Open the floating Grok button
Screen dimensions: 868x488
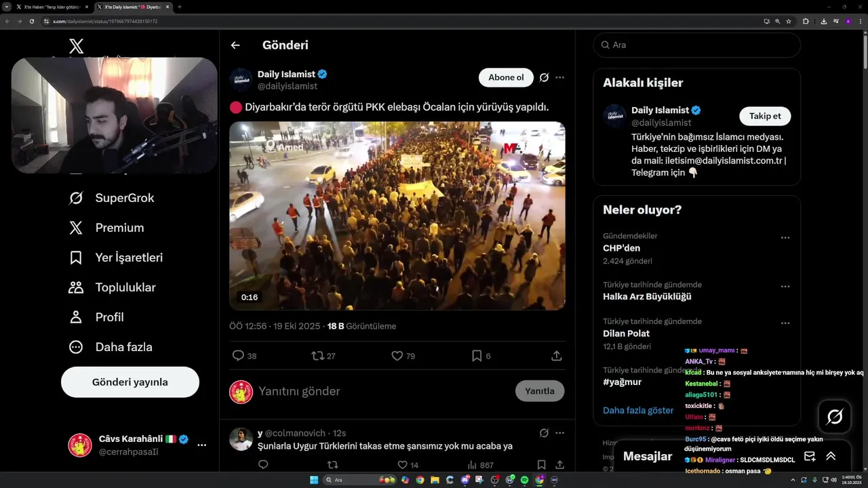(x=835, y=417)
